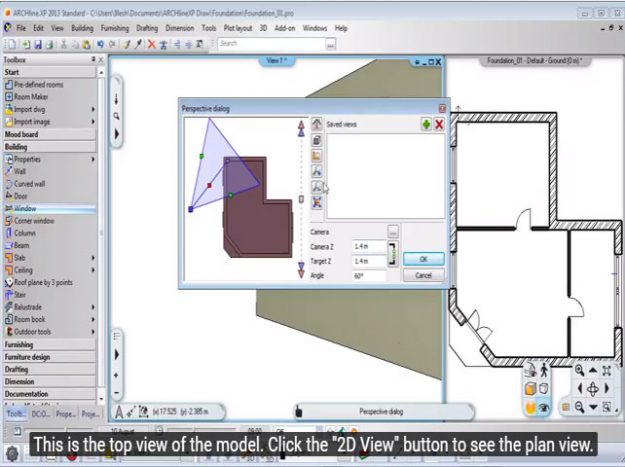Click the Save icon in the main toolbar
The width and height of the screenshot is (625, 467).
pos(37,44)
